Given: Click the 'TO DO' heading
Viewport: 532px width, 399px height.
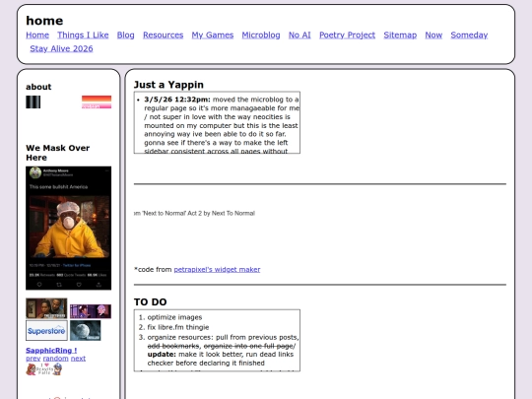Looking at the screenshot, I should point(151,302).
